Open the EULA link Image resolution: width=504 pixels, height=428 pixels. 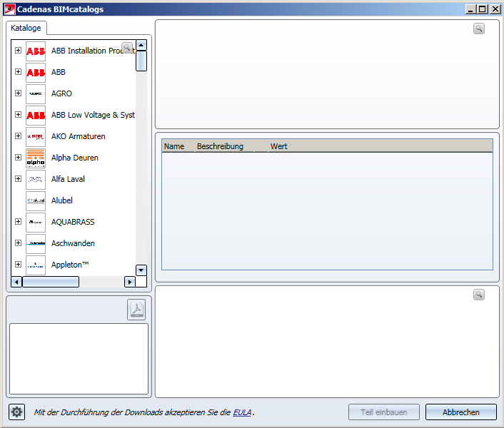[242, 412]
